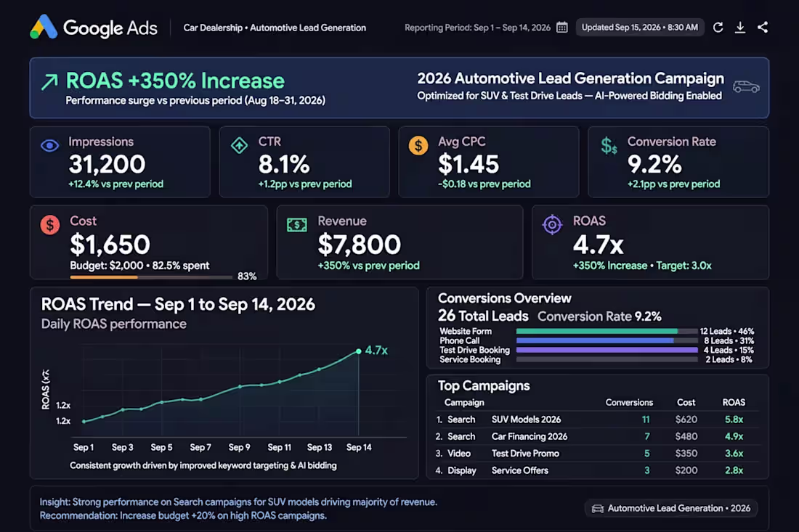This screenshot has width=799, height=532.
Task: Click the Updated Sep 15 timestamp badge
Action: pos(640,28)
